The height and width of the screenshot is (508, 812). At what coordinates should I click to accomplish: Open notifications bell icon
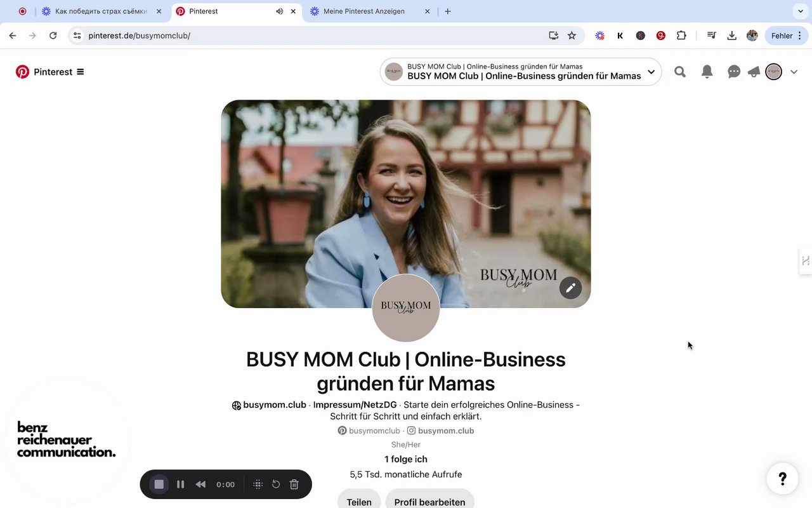tap(707, 72)
